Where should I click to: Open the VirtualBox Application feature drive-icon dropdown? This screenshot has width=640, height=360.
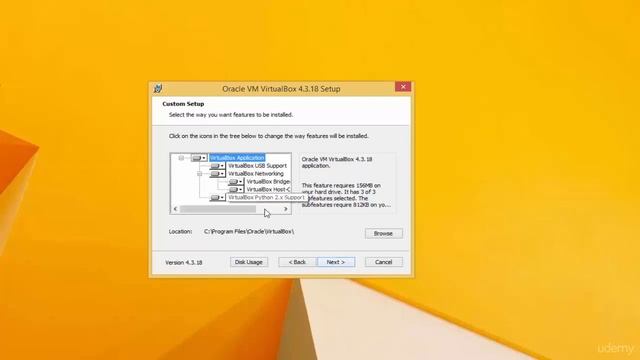[x=199, y=158]
